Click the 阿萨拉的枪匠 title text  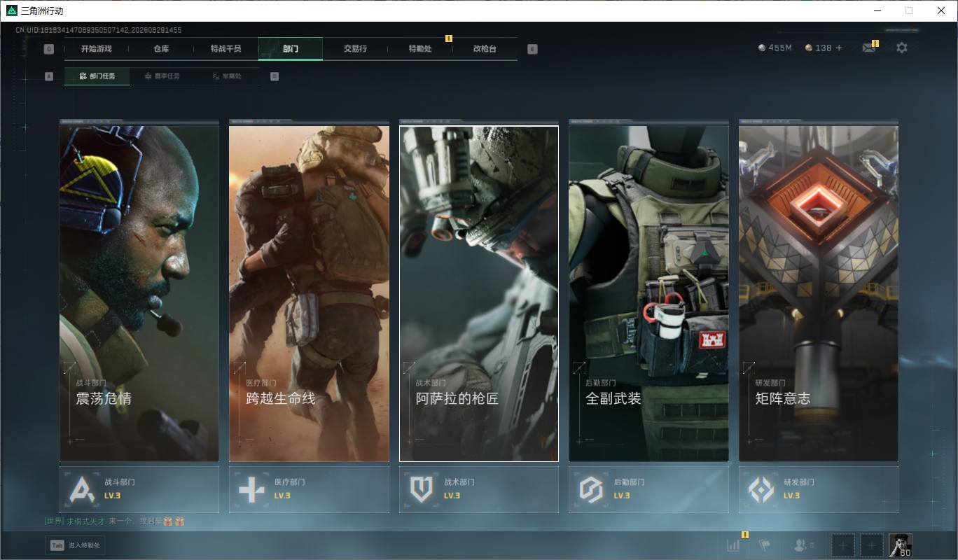457,398
